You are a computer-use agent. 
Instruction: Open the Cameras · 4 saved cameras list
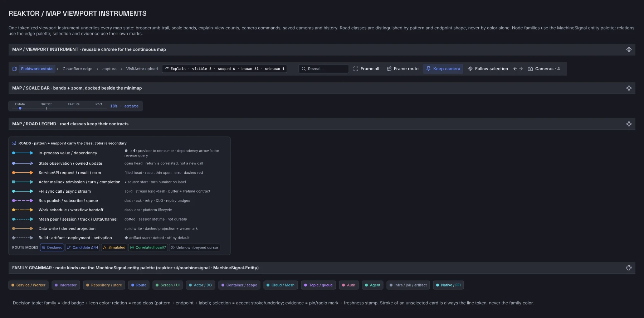[x=544, y=69]
